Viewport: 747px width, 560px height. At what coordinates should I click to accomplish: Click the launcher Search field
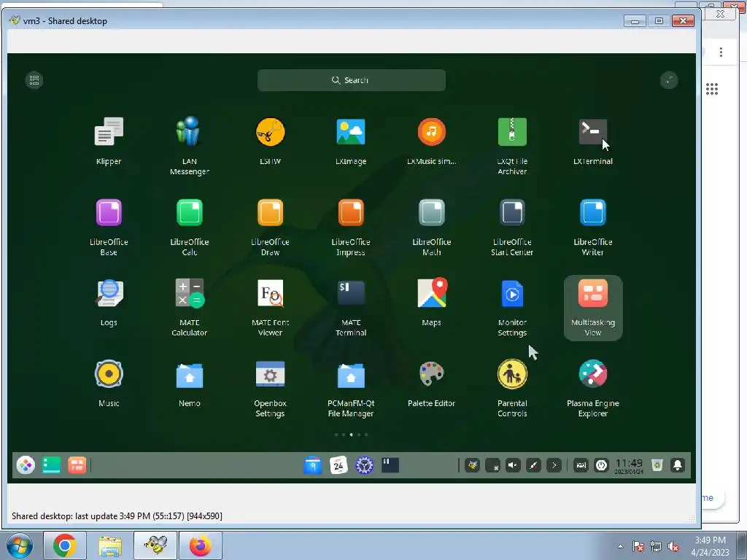[x=352, y=80]
